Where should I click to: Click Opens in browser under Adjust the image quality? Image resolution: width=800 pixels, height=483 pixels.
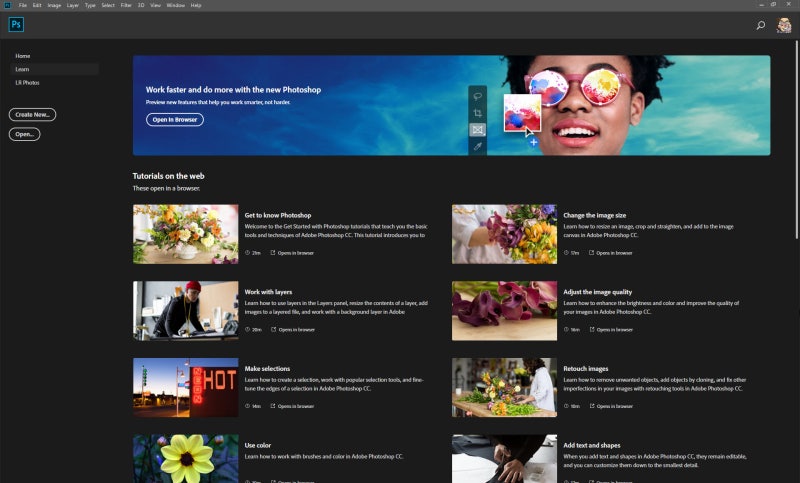click(611, 329)
